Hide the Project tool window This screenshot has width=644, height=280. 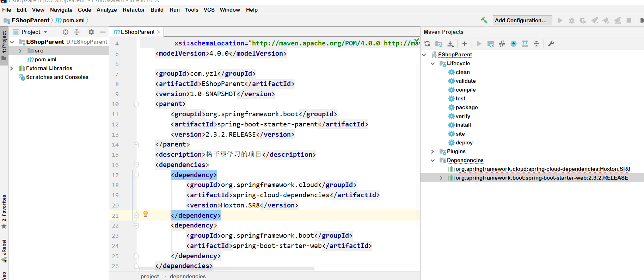(x=103, y=32)
